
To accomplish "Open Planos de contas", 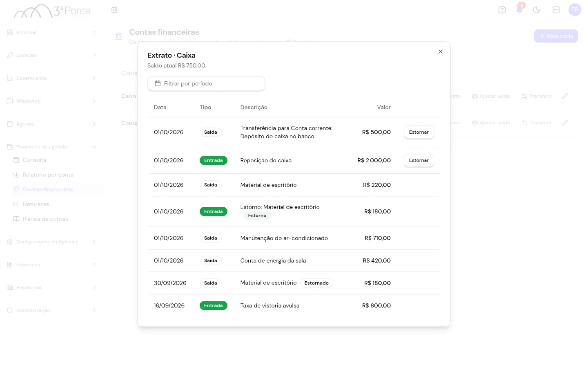I will tap(45, 219).
